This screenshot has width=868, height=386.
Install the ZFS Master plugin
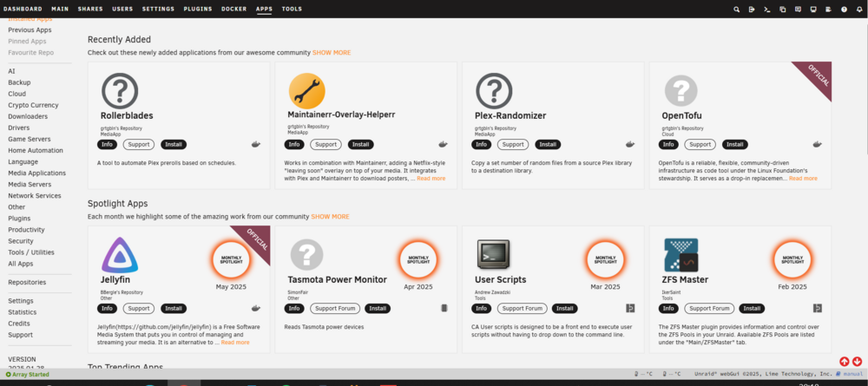[x=752, y=308]
